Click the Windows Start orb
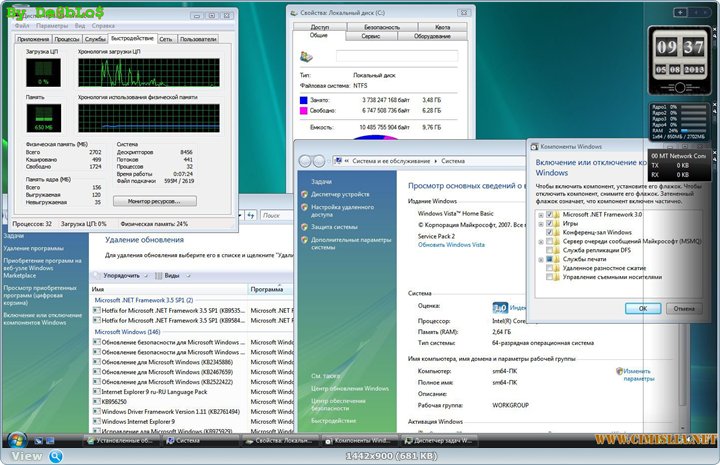 pyautogui.click(x=17, y=440)
